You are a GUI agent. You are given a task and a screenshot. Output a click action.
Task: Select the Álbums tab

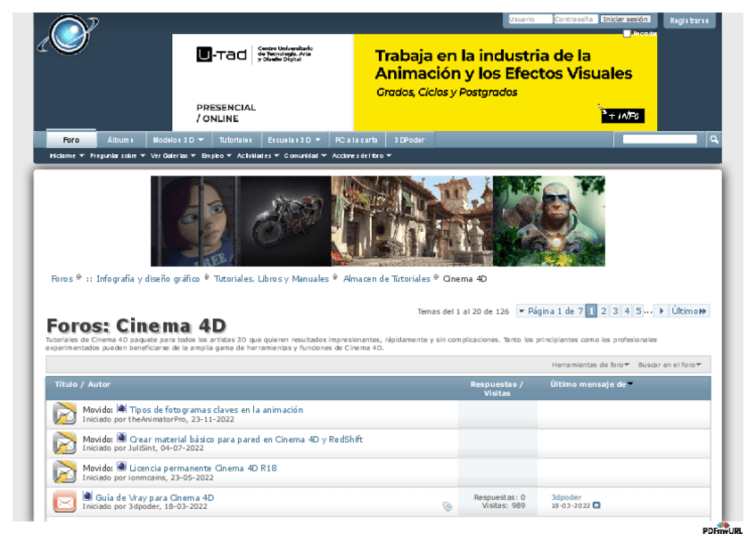point(120,140)
